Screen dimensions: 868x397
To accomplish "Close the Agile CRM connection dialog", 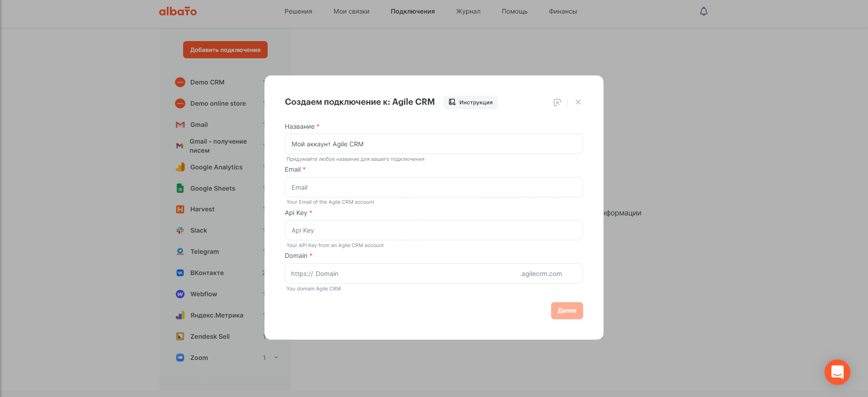I will pos(578,102).
